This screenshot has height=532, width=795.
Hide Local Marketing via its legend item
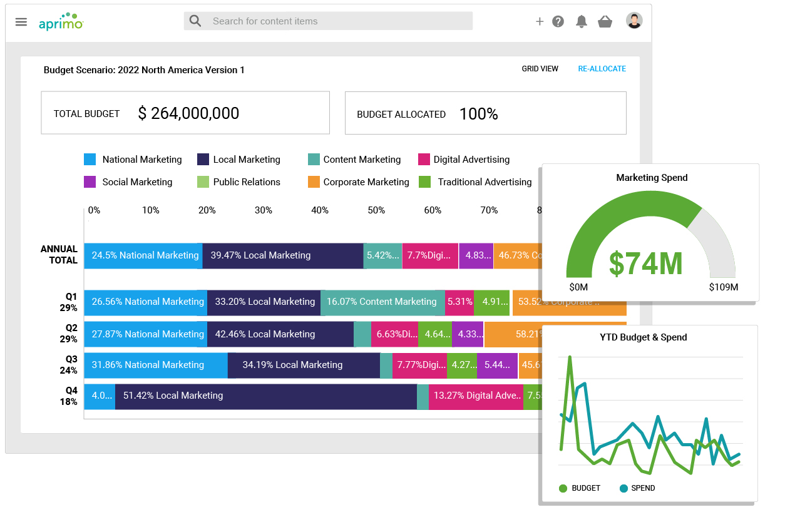tap(247, 160)
